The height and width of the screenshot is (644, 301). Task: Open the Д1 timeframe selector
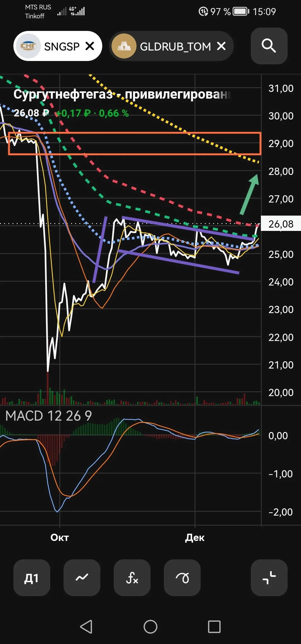point(32,578)
